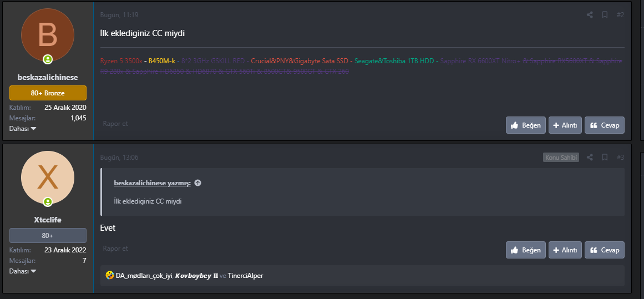Open post permalink #3
The image size is (644, 299).
[x=620, y=158]
